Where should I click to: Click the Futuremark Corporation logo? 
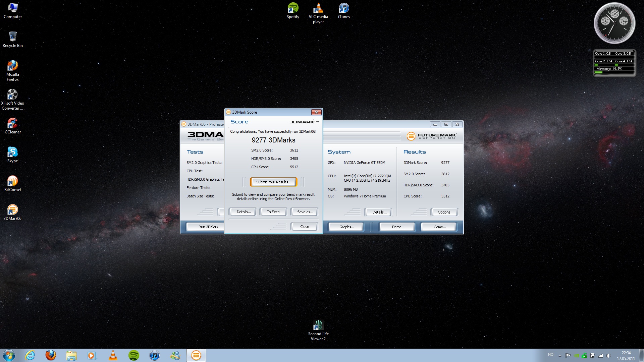pos(432,136)
